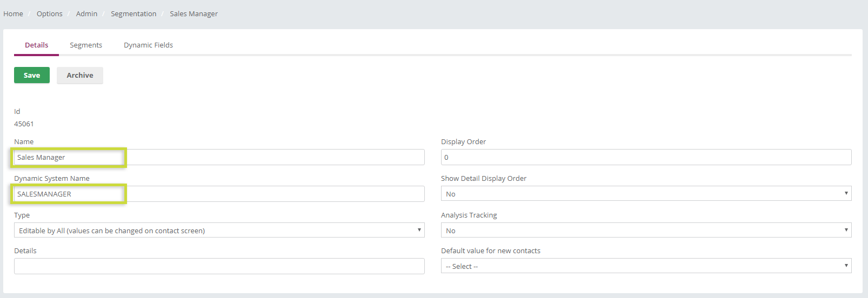Viewport: 868px width, 298px height.
Task: Click the green Save button
Action: pyautogui.click(x=32, y=75)
